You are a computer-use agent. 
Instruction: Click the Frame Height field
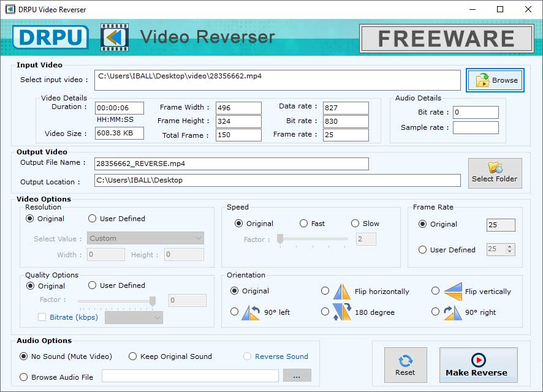click(x=238, y=121)
